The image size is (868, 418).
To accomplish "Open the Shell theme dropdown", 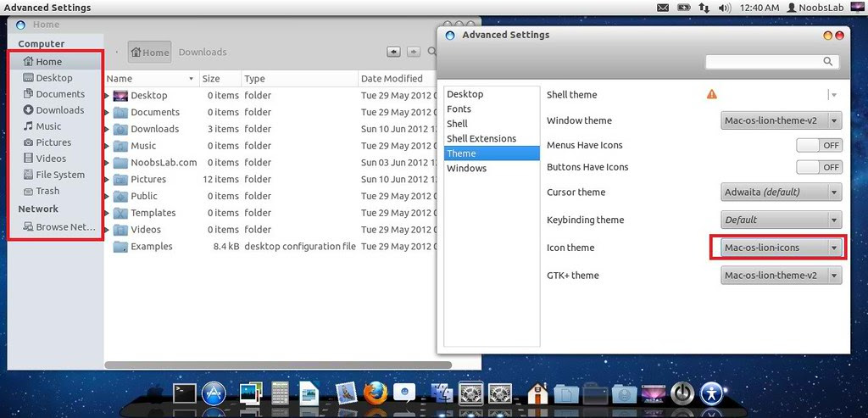I will tap(833, 95).
